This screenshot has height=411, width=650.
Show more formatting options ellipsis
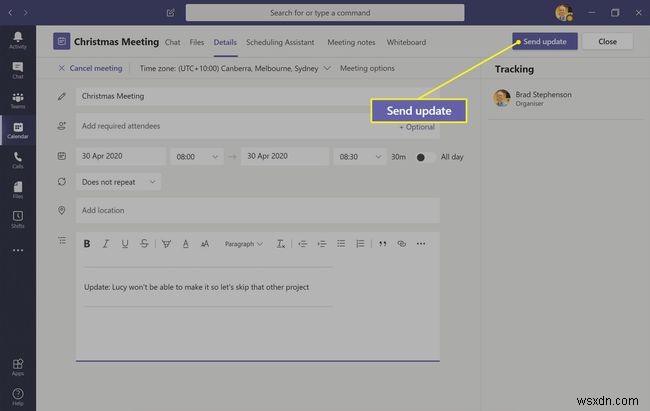click(x=421, y=244)
